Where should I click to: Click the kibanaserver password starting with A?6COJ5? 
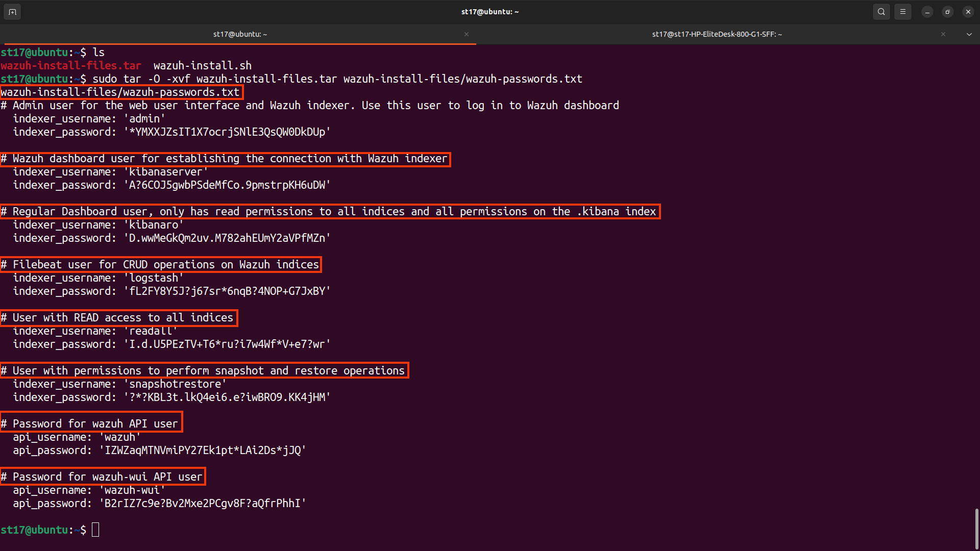(x=227, y=185)
